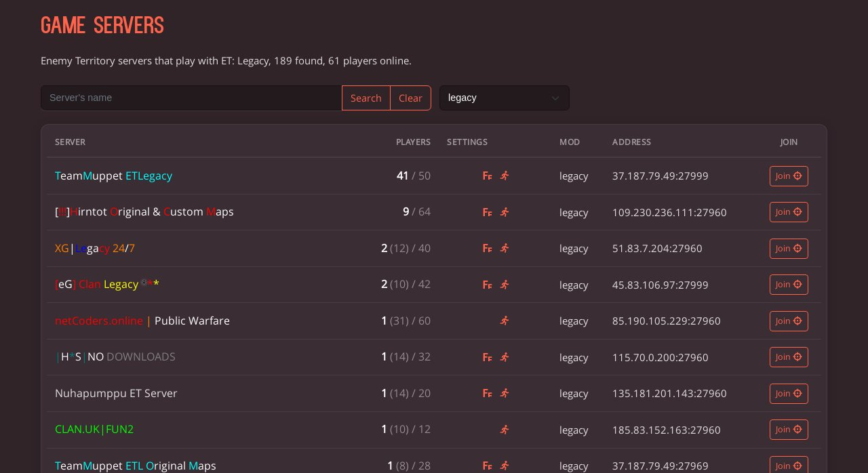Viewport: 868px width, 473px height.
Task: Click the GAME SERVERS heading
Action: (x=102, y=26)
